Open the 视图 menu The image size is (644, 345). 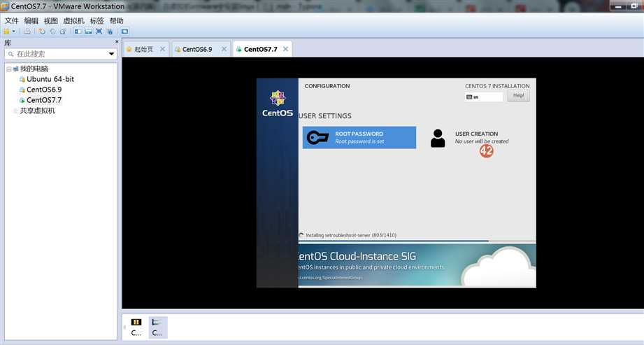51,20
